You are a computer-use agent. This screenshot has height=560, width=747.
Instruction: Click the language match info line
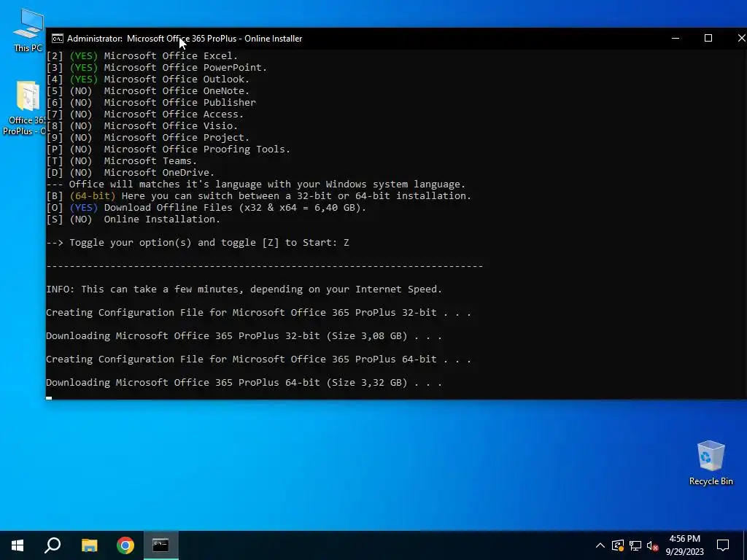point(256,184)
